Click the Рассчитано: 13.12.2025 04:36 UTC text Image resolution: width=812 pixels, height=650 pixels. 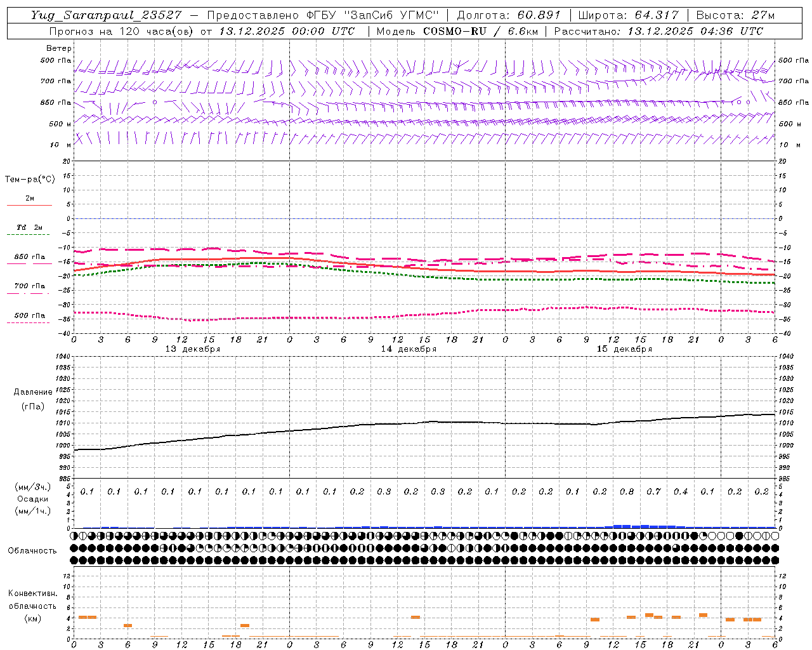[658, 31]
